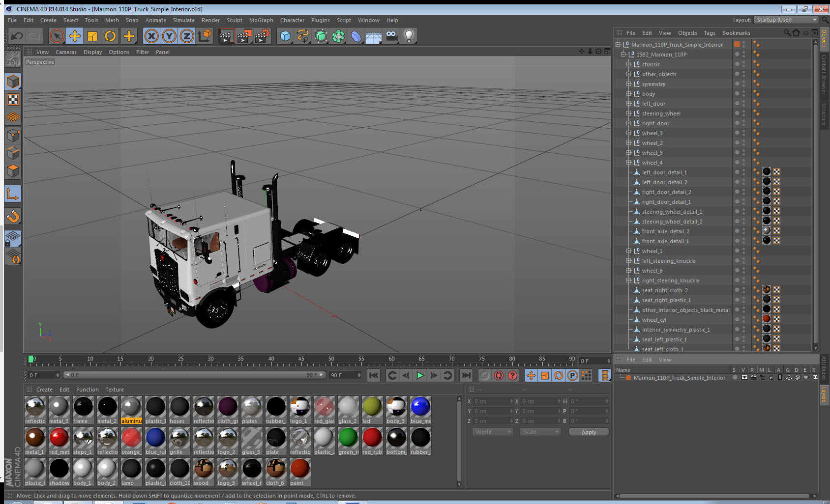Activate the Scale tool
This screenshot has width=830, height=504.
tap(92, 36)
